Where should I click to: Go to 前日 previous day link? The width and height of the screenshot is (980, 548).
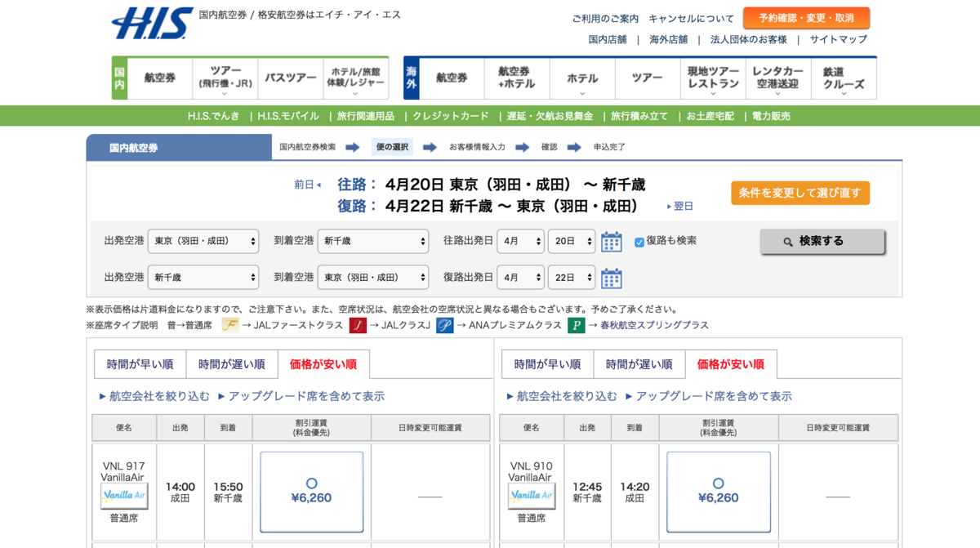pos(308,185)
